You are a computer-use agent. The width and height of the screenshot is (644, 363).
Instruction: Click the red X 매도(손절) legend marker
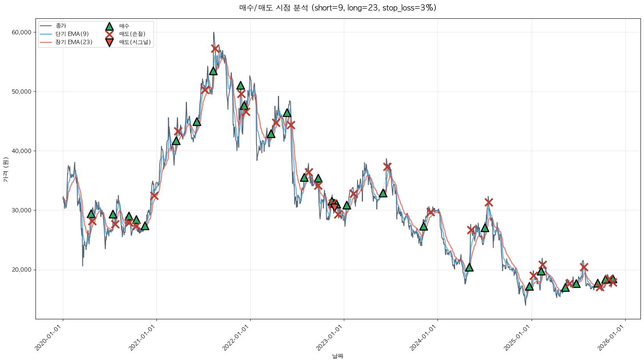point(109,34)
